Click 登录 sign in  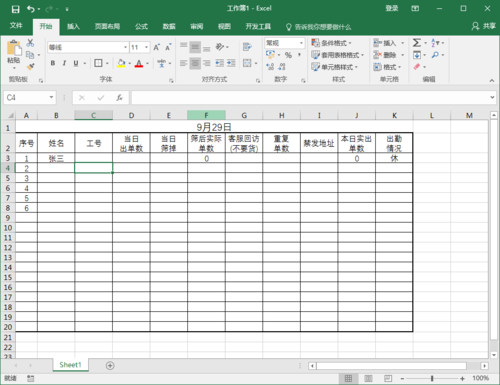(392, 8)
